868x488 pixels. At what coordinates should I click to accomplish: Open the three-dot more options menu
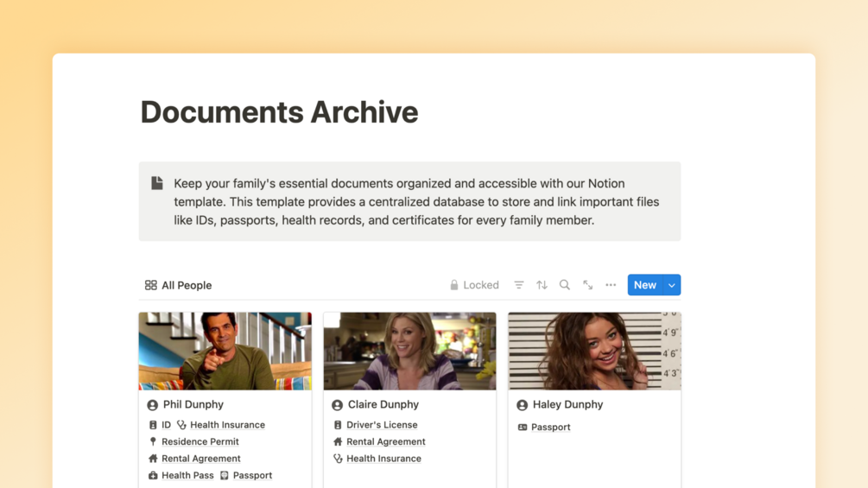611,285
